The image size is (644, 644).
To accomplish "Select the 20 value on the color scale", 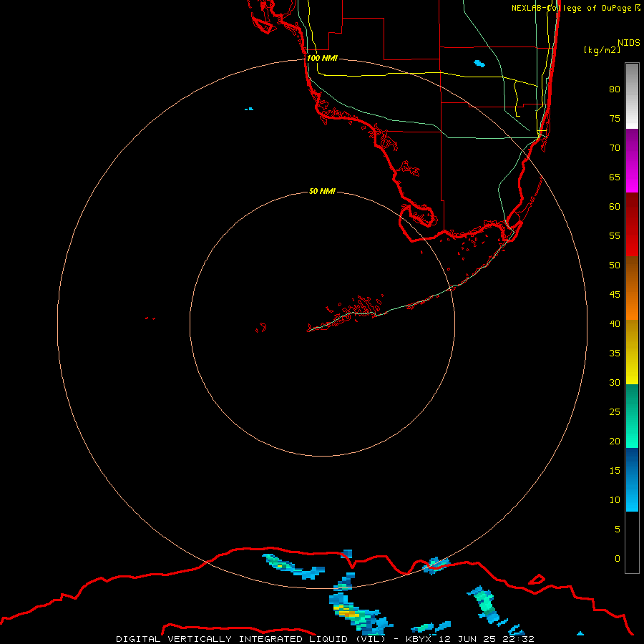I will tap(615, 441).
